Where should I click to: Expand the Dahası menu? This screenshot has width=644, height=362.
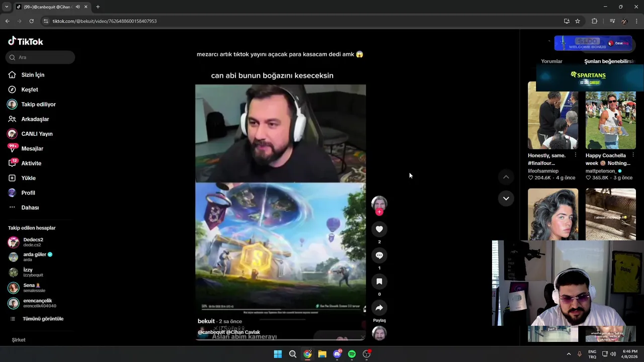[x=30, y=208]
